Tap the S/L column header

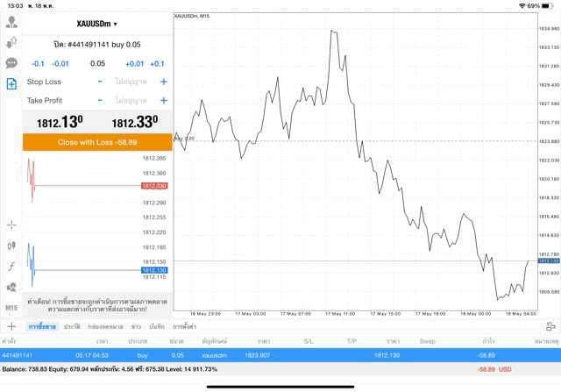pyautogui.click(x=309, y=341)
